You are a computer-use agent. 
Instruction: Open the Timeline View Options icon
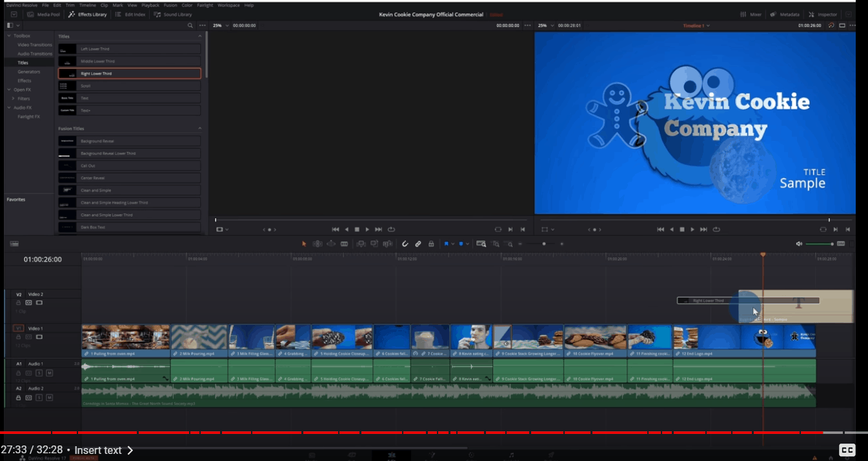pyautogui.click(x=14, y=244)
